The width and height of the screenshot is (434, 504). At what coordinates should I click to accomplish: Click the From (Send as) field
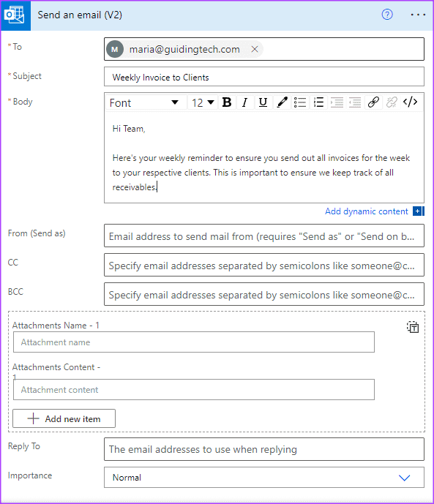[264, 236]
